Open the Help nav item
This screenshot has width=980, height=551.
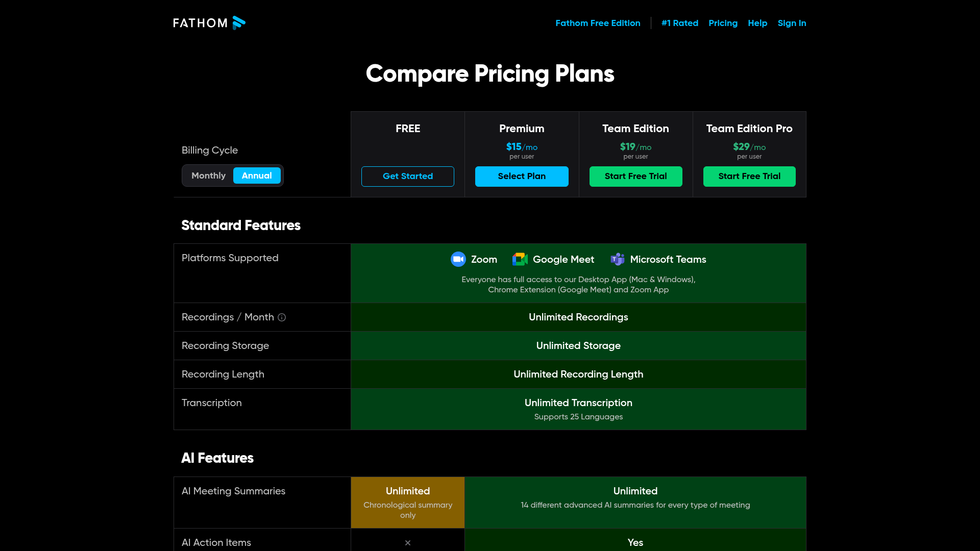pos(757,23)
